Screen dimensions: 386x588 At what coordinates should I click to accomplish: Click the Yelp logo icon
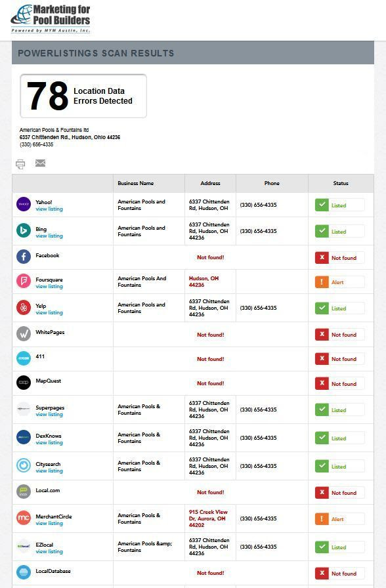(24, 308)
